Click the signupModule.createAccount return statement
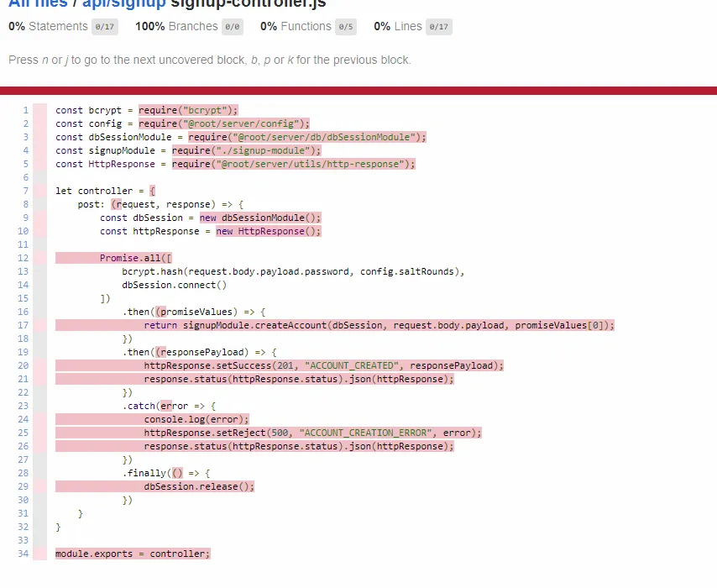The image size is (717, 588). (x=335, y=325)
